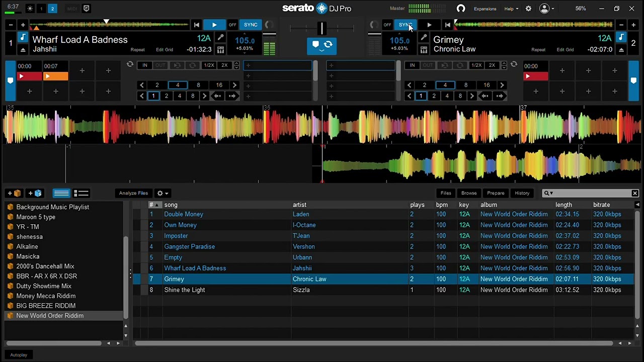
Task: Open the headphone cue settings icon
Action: [x=460, y=9]
